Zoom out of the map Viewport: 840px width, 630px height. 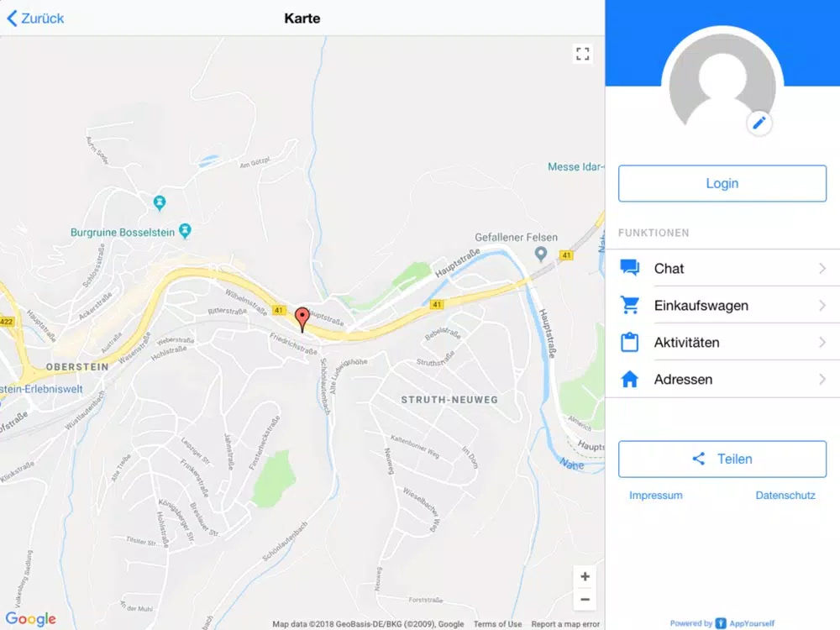pos(585,600)
